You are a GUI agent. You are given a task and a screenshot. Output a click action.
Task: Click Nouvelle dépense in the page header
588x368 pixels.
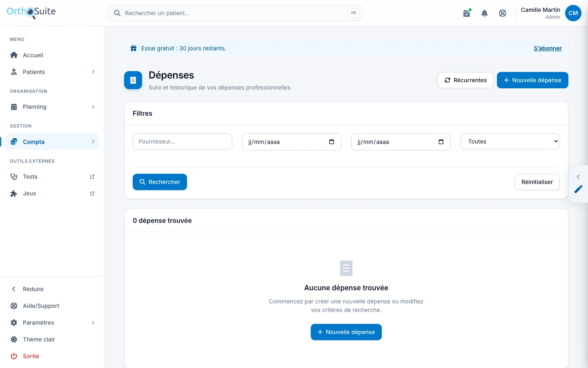[532, 80]
